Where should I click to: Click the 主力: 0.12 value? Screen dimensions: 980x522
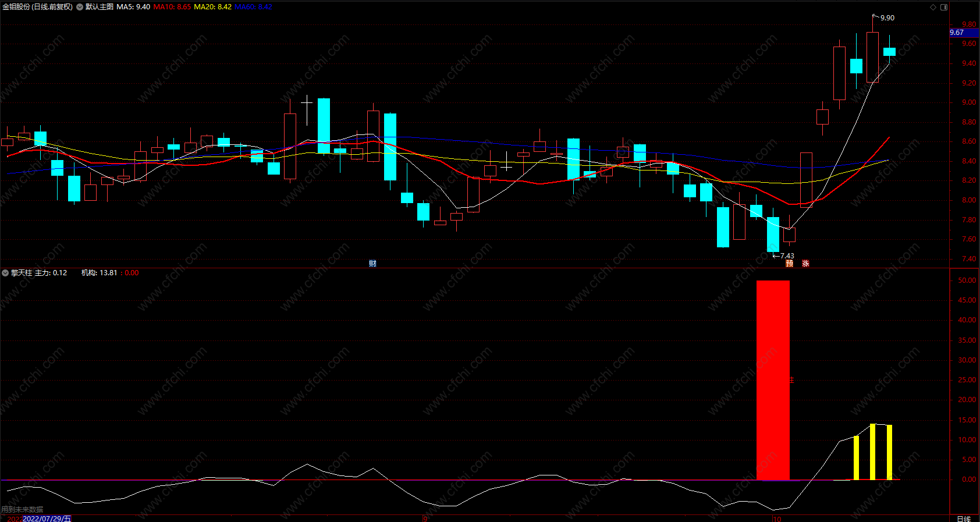[x=51, y=273]
